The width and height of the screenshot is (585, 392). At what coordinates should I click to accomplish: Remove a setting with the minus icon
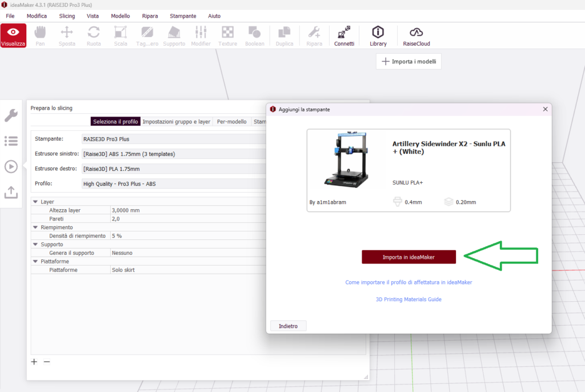tap(47, 362)
